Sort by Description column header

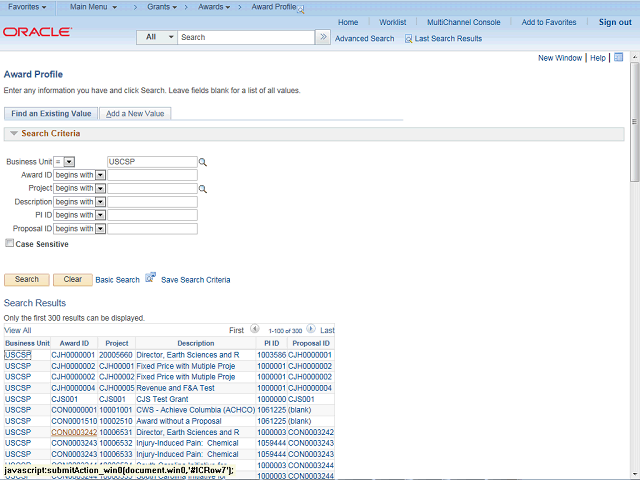pyautogui.click(x=196, y=343)
